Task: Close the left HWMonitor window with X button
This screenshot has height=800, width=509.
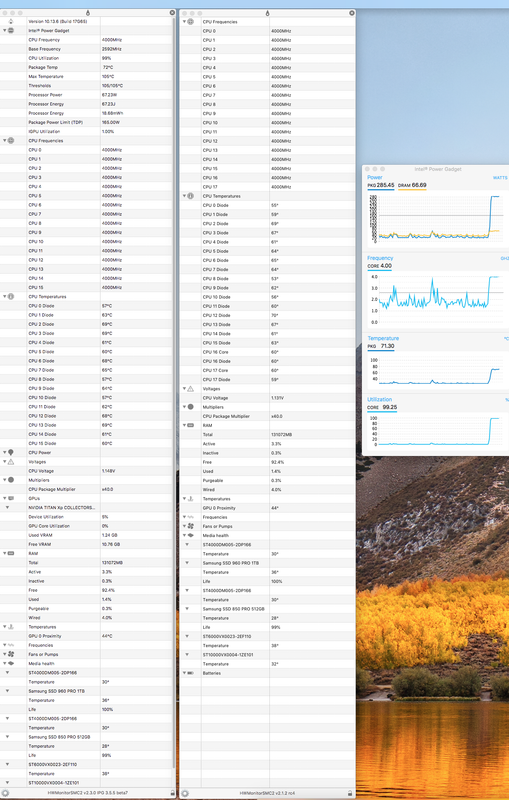Action: [172, 13]
